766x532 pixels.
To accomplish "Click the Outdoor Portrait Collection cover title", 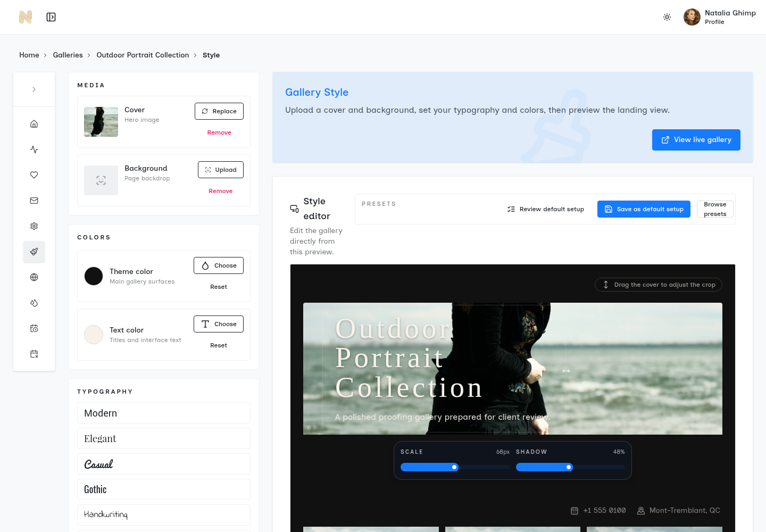I will click(409, 358).
